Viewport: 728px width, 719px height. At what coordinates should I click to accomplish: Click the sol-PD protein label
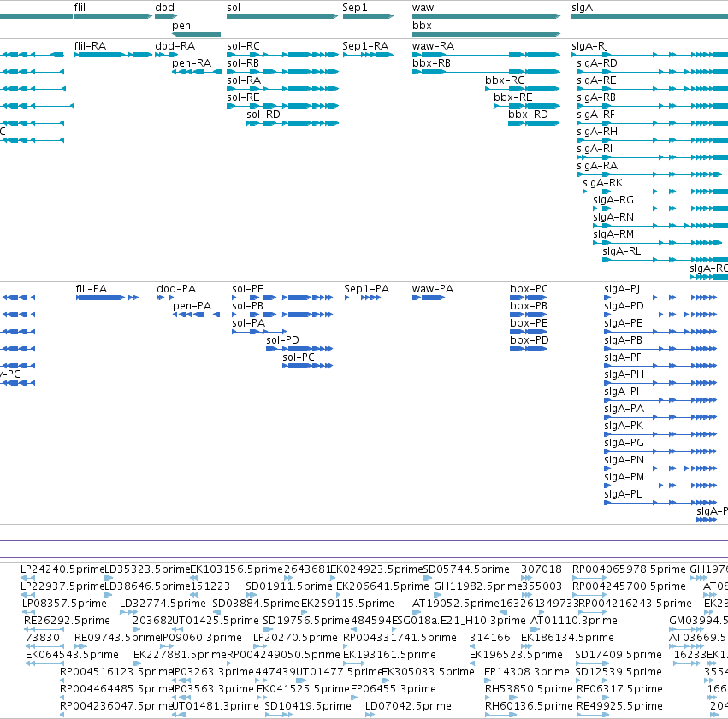coord(283,340)
